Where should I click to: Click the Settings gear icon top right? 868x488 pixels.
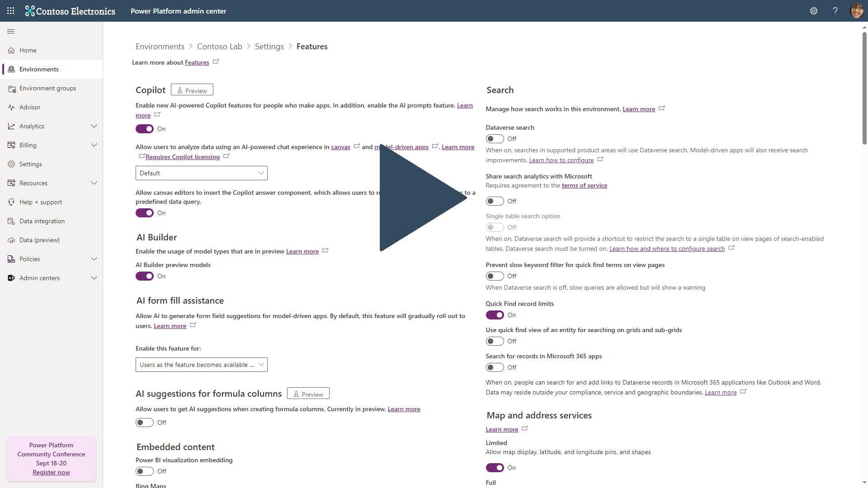(x=814, y=11)
